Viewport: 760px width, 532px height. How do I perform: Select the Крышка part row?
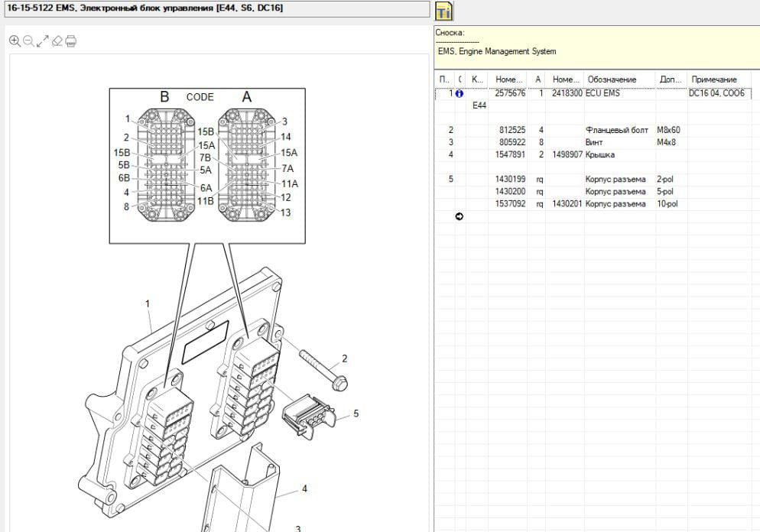599,154
